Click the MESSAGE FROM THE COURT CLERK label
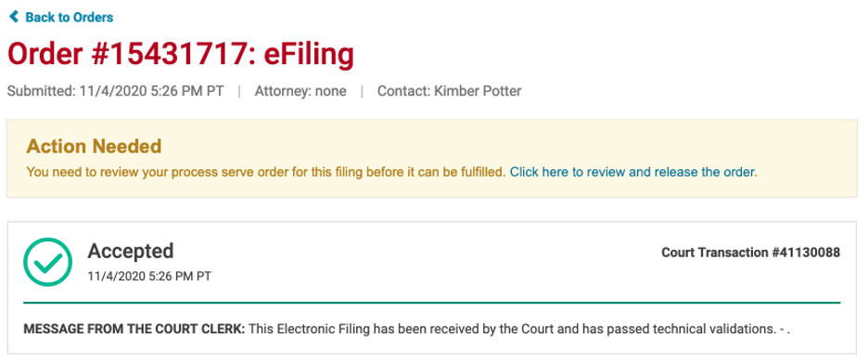The width and height of the screenshot is (868, 364). coord(134,329)
